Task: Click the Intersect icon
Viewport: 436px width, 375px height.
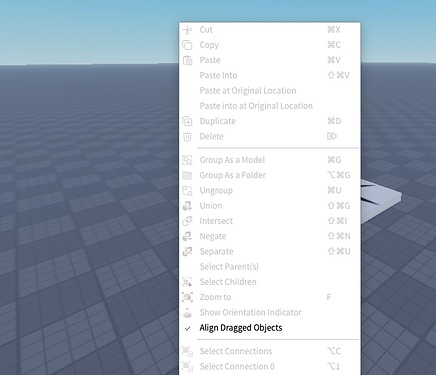Action: (187, 221)
